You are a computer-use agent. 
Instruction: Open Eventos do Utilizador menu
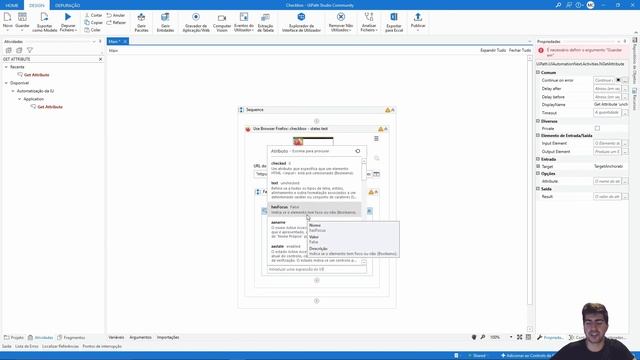[x=244, y=22]
